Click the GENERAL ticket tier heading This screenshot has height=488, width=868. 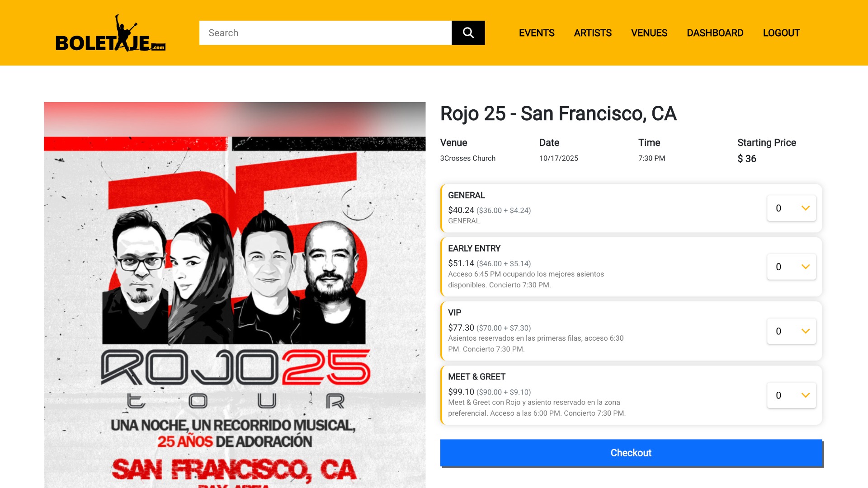pos(466,195)
